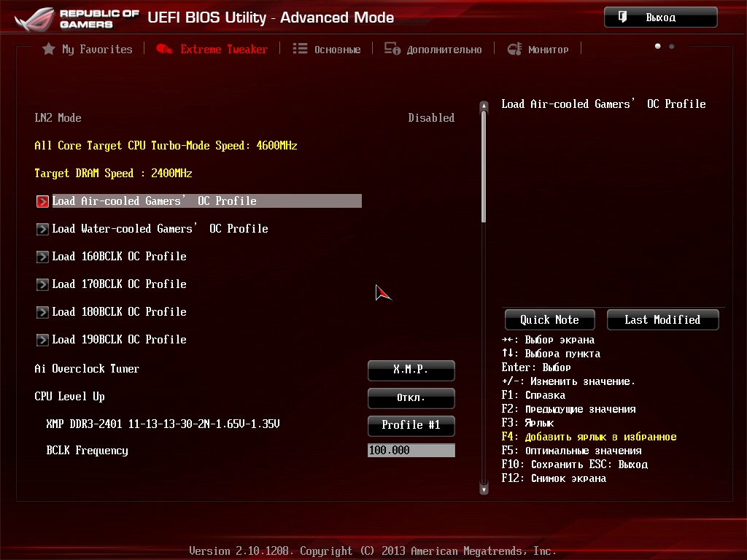Select the LN2 Mode Disabled value
This screenshot has width=747, height=560.
(430, 118)
